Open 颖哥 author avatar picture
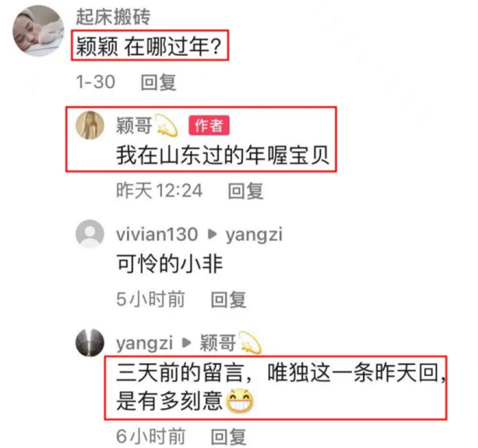This screenshot has height=448, width=478. 90,125
